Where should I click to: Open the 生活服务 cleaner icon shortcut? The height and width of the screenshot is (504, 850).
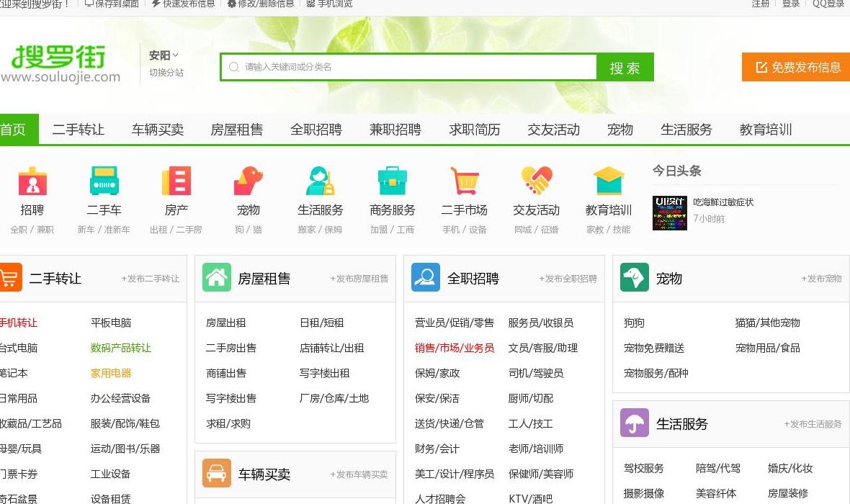point(321,181)
